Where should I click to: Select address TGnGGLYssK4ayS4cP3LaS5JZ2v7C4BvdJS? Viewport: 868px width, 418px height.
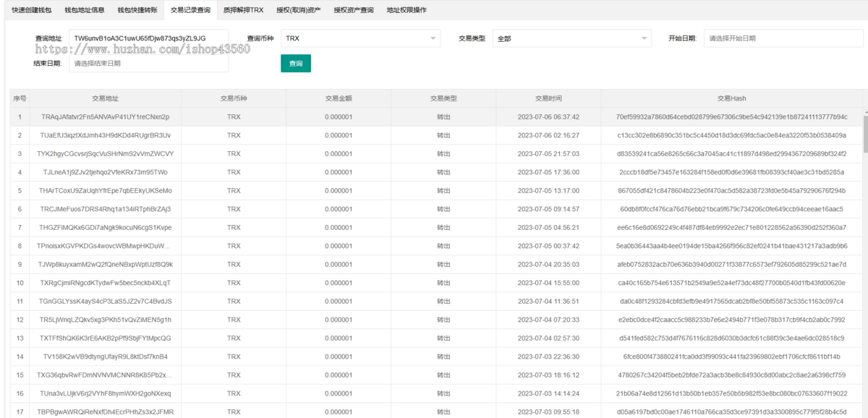[106, 301]
